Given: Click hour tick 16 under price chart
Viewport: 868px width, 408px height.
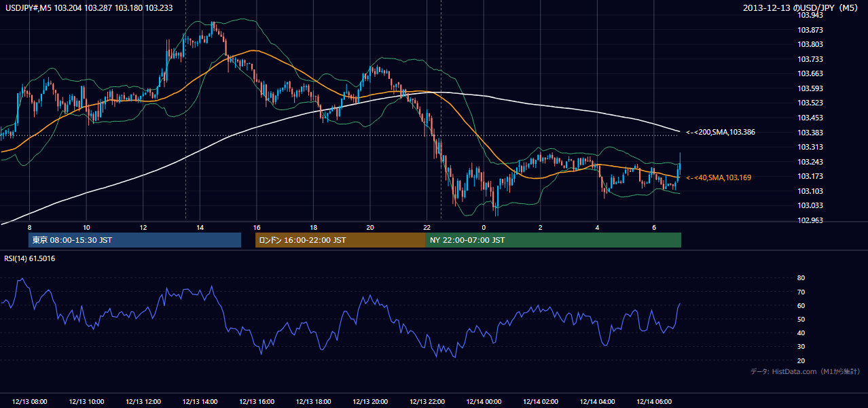Looking at the screenshot, I should coord(257,228).
